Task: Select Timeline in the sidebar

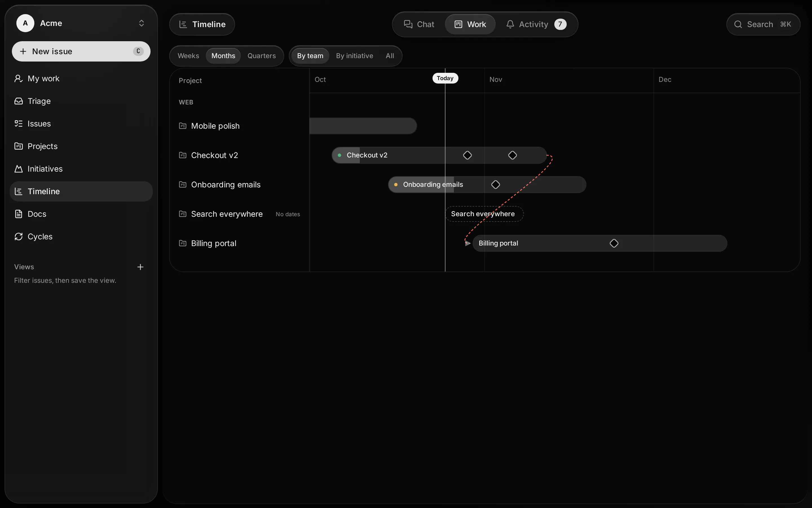Action: [81, 192]
